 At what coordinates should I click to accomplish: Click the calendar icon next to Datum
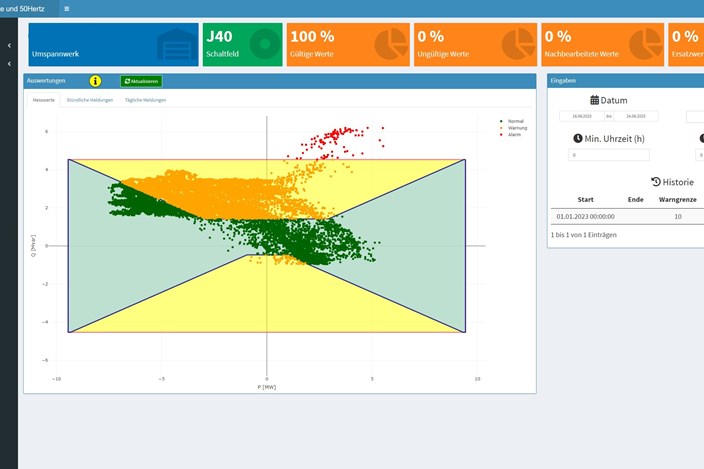point(595,100)
